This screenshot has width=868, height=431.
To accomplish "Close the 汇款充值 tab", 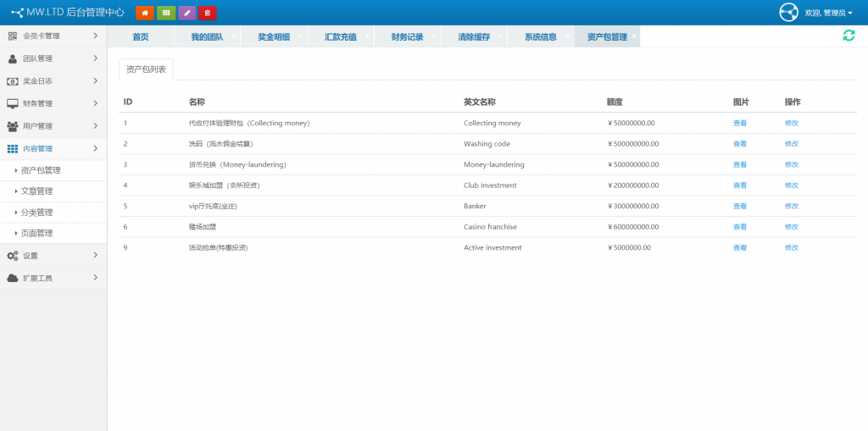I will coord(367,36).
